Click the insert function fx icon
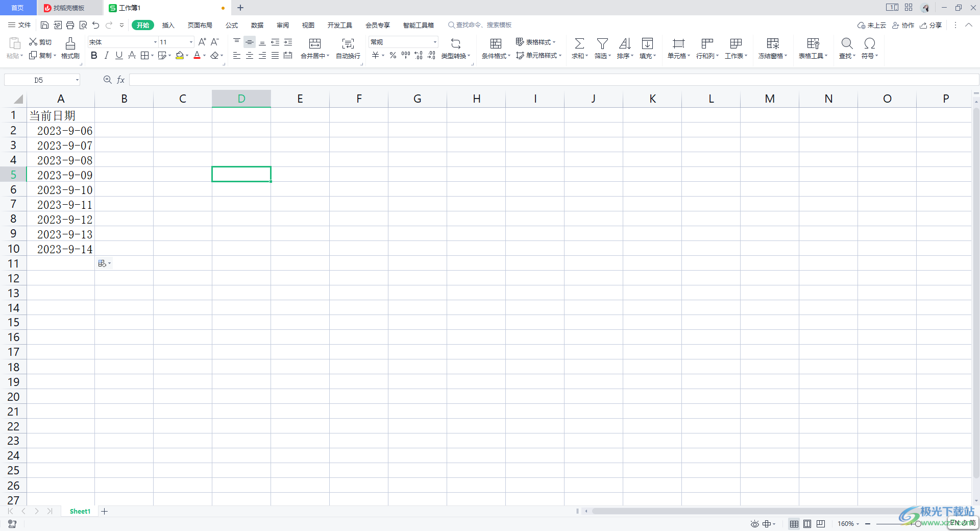Image resolution: width=980 pixels, height=531 pixels. click(121, 80)
